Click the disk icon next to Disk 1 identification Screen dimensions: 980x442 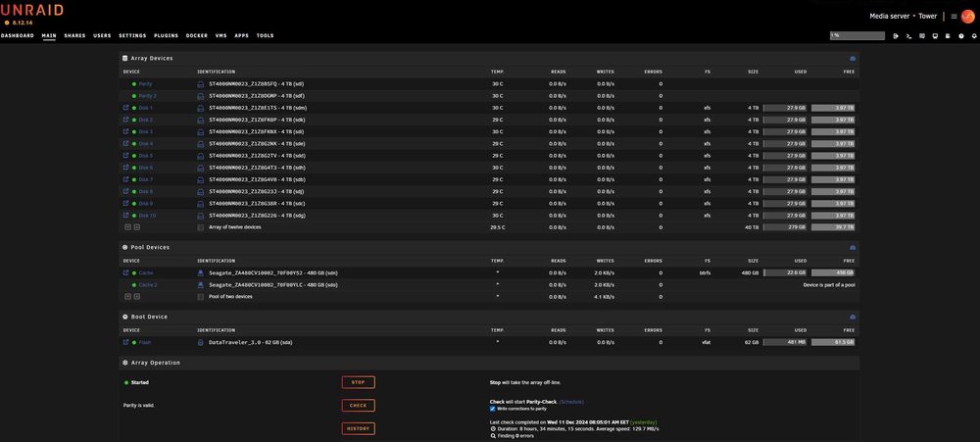click(x=201, y=108)
